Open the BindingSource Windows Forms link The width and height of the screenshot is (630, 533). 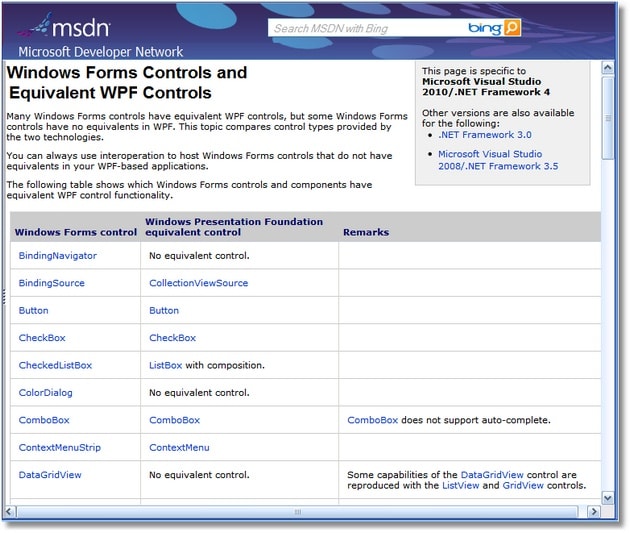[x=51, y=283]
